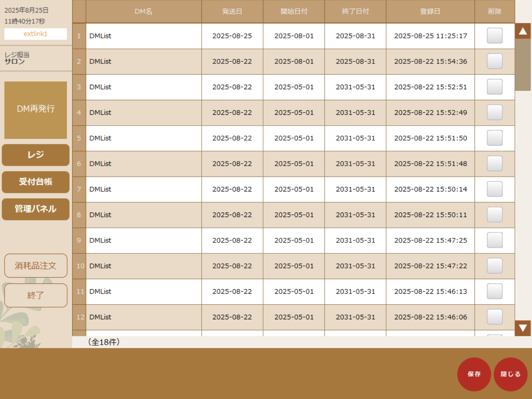The image size is (532, 399).
Task: Click the 登録日 column header
Action: (430, 11)
